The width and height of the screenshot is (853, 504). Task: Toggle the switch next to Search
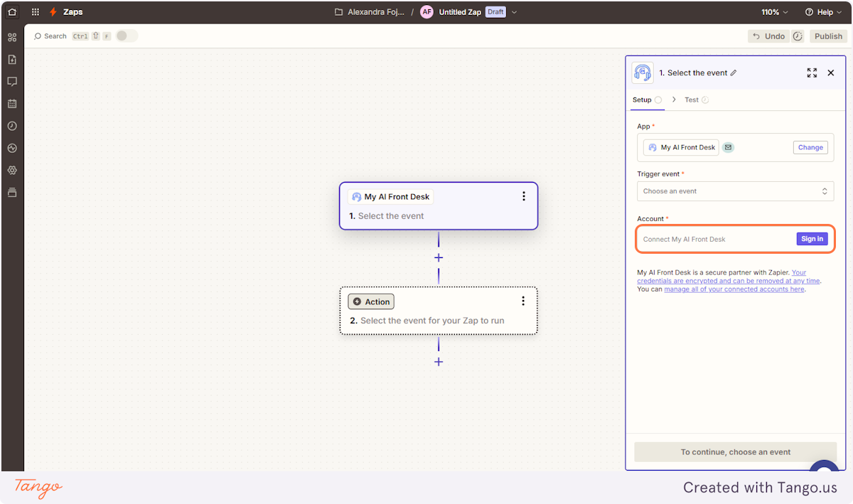click(127, 36)
